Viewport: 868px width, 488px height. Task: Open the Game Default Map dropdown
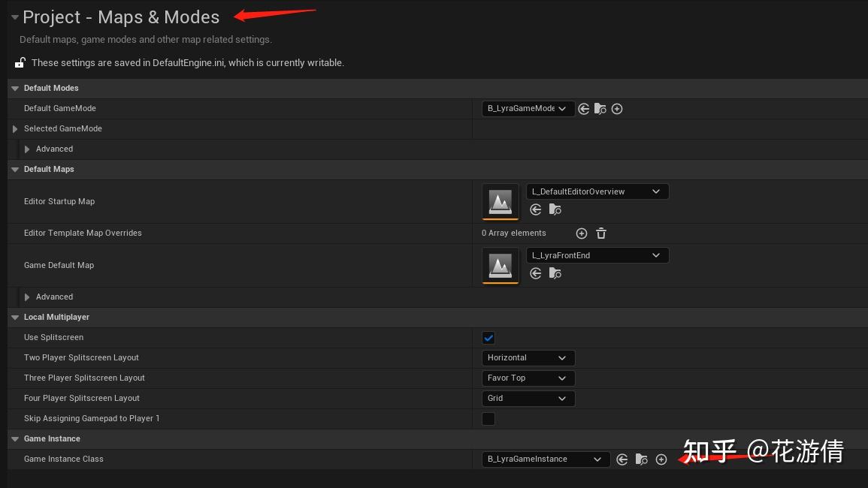597,255
